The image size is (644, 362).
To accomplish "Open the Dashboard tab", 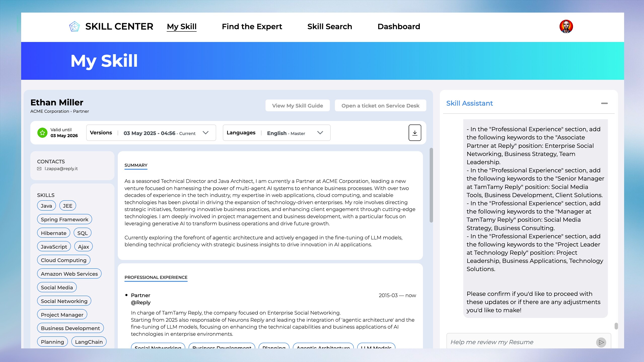I will coord(399,26).
